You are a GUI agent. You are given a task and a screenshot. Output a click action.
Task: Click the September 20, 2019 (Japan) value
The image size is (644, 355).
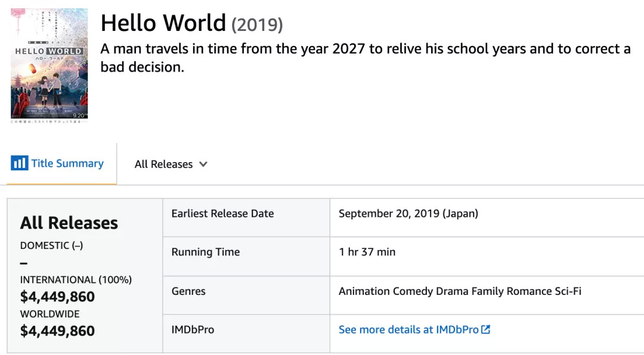[408, 213]
